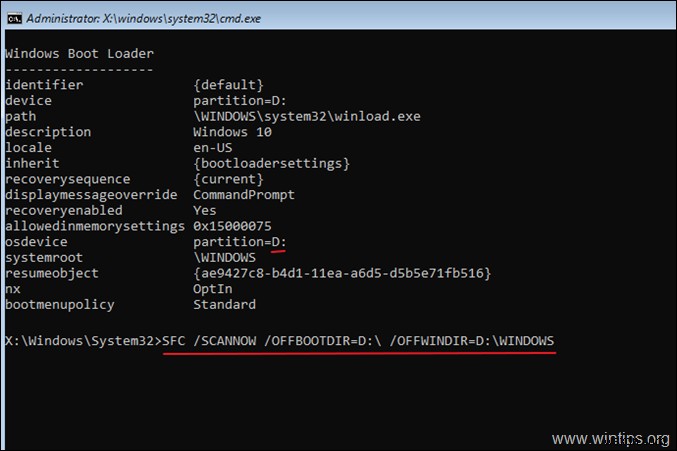Image resolution: width=677 pixels, height=451 pixels.
Task: Click the en-US locale value
Action: click(212, 147)
